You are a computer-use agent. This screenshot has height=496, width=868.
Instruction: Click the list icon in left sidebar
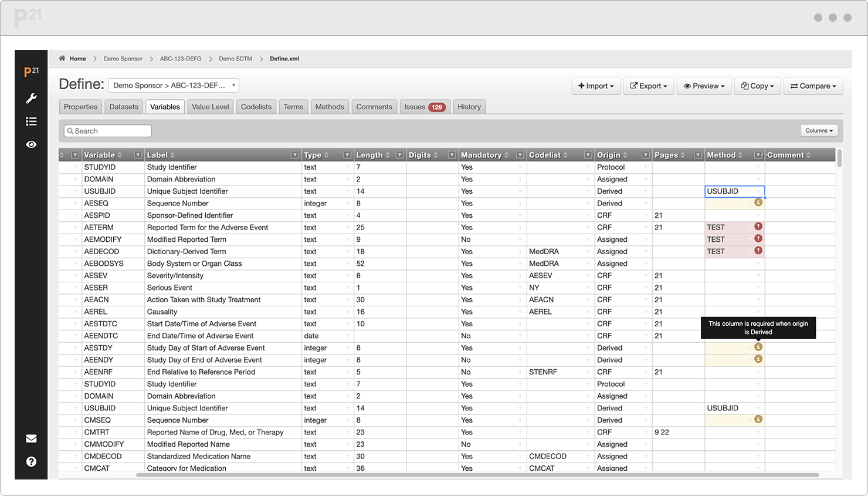click(x=31, y=122)
